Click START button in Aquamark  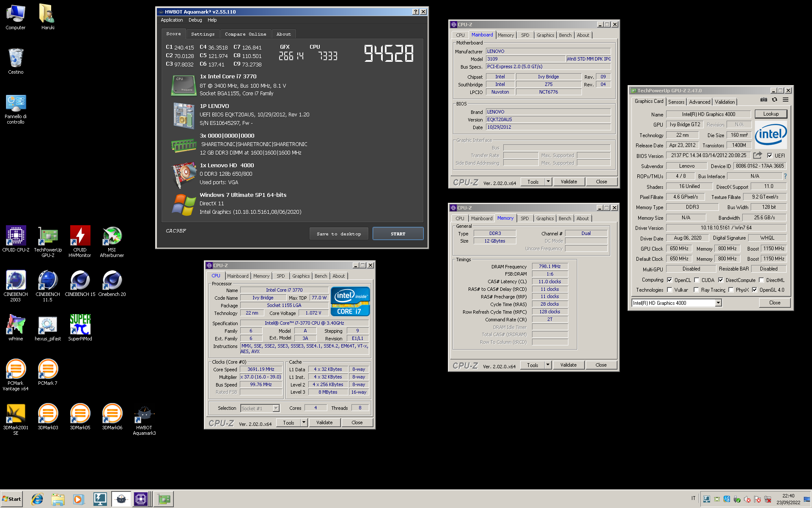click(x=398, y=234)
